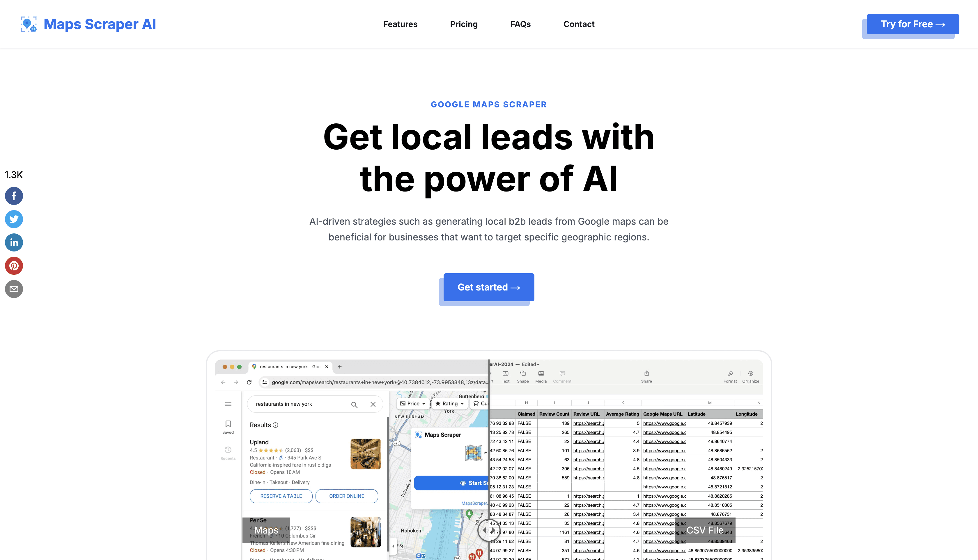The width and height of the screenshot is (978, 560).
Task: Open the Format panel brush icon
Action: [730, 377]
